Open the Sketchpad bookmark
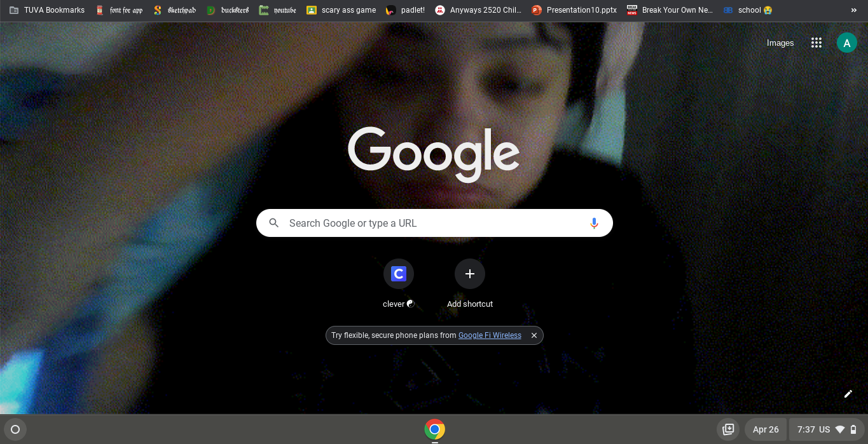 coord(174,10)
